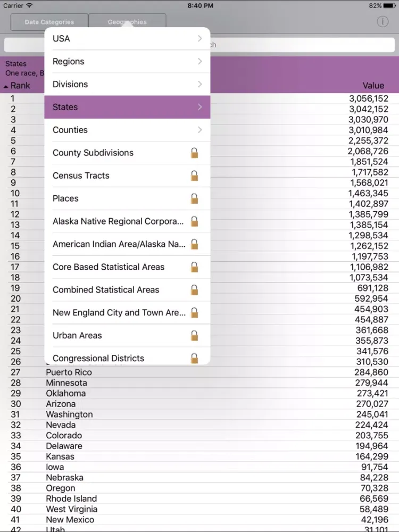
Task: Select the Geographies tab
Action: point(127,22)
